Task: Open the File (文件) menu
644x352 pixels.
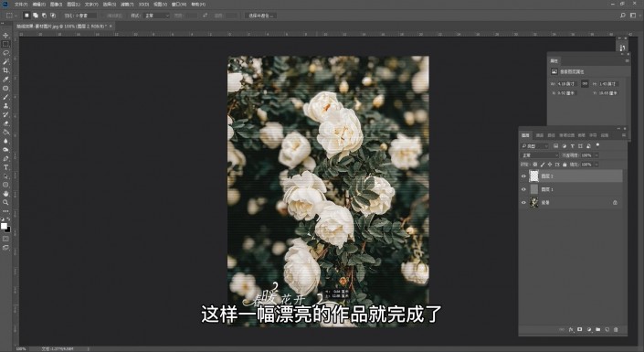Action: point(21,4)
